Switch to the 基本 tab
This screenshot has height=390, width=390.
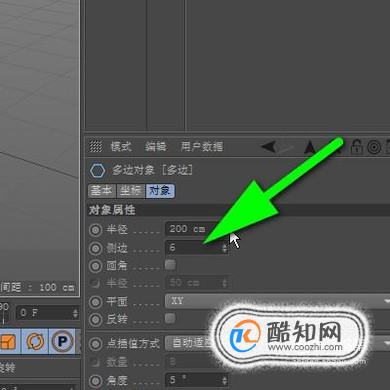coord(102,191)
